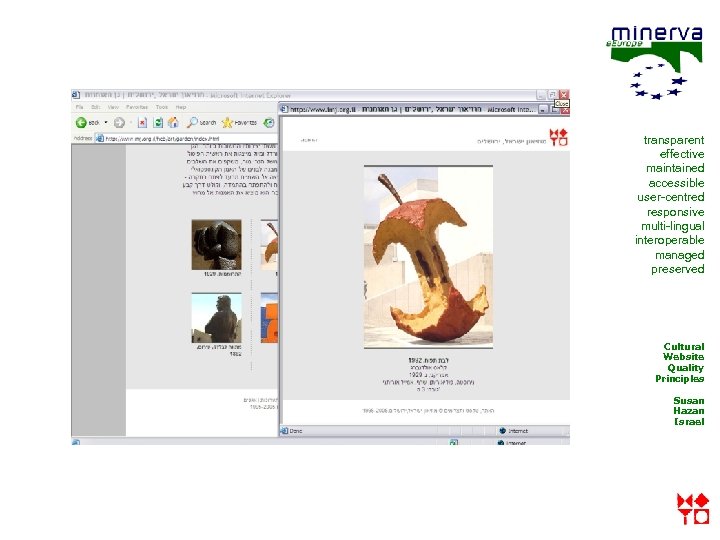
Task: Click the Media/History toolbar icon
Action: coord(269,123)
